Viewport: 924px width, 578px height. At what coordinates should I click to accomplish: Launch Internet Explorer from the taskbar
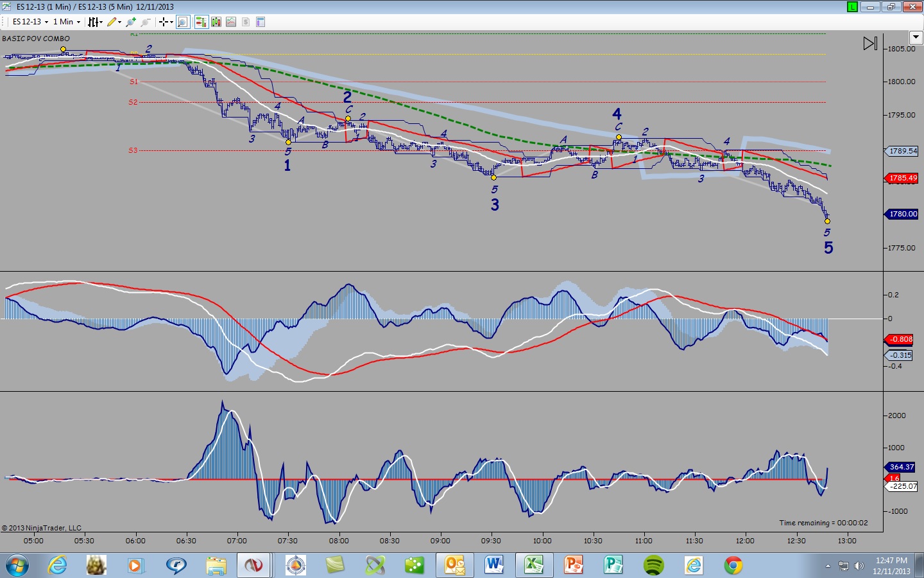point(58,566)
